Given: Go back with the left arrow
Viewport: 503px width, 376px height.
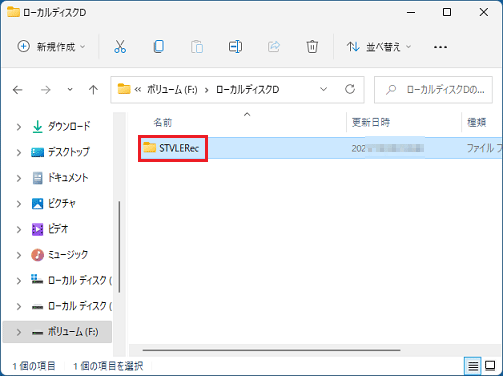Looking at the screenshot, I should coord(17,90).
